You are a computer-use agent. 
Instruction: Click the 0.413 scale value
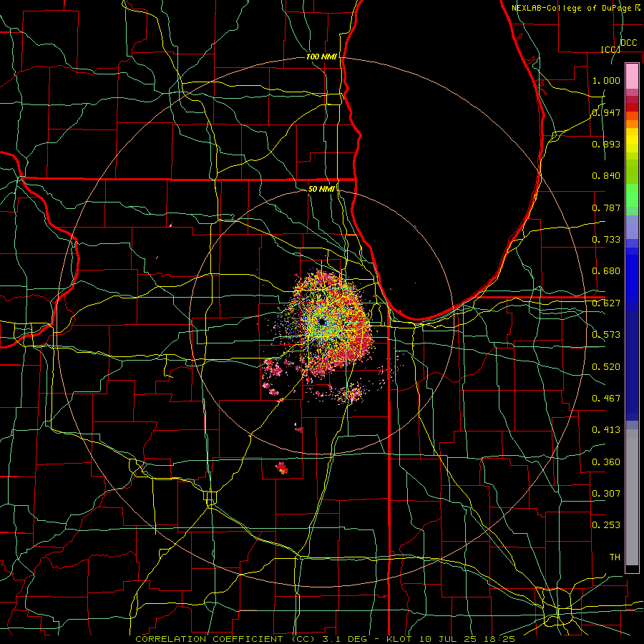pyautogui.click(x=606, y=430)
